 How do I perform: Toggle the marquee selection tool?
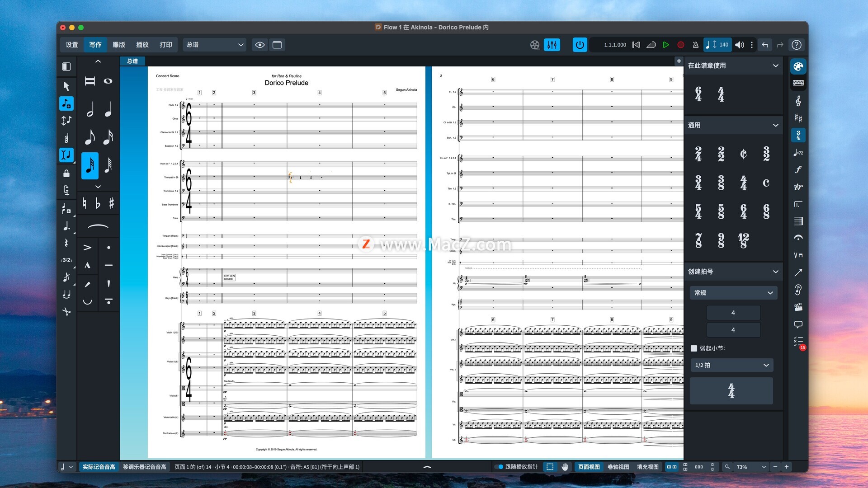pos(550,467)
